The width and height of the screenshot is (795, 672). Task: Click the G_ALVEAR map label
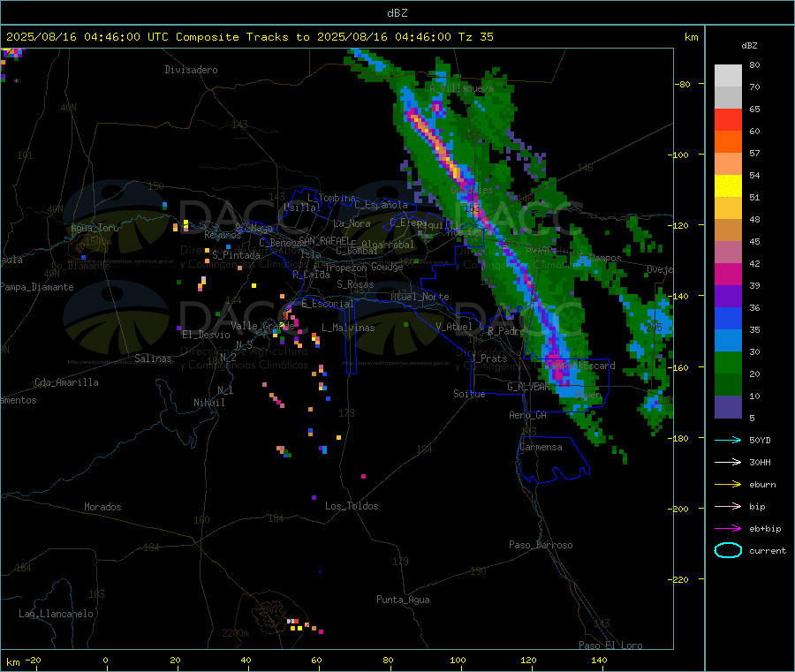click(528, 387)
